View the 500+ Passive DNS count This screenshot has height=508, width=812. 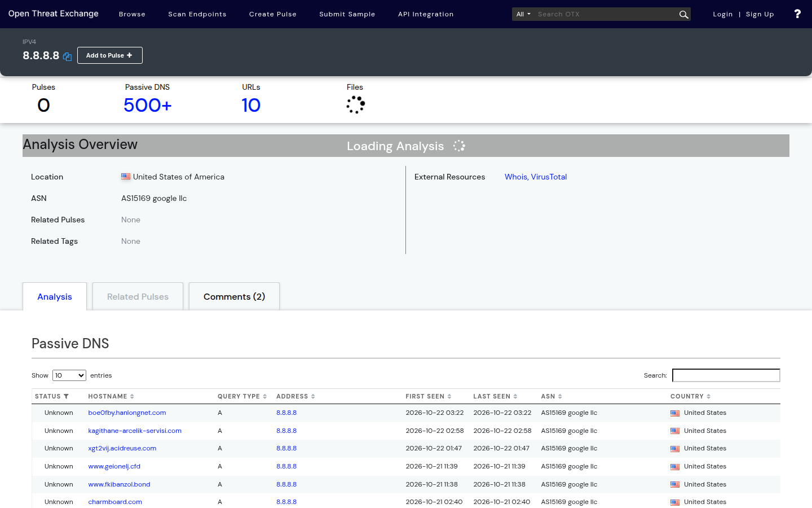tap(148, 105)
